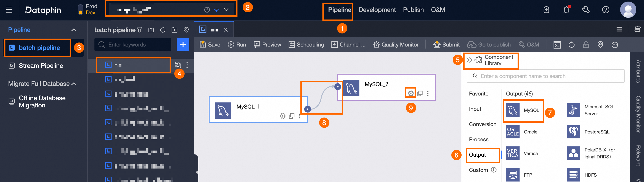This screenshot has height=182, width=644.
Task: Open Channel settings in toolbar
Action: pyautogui.click(x=348, y=44)
